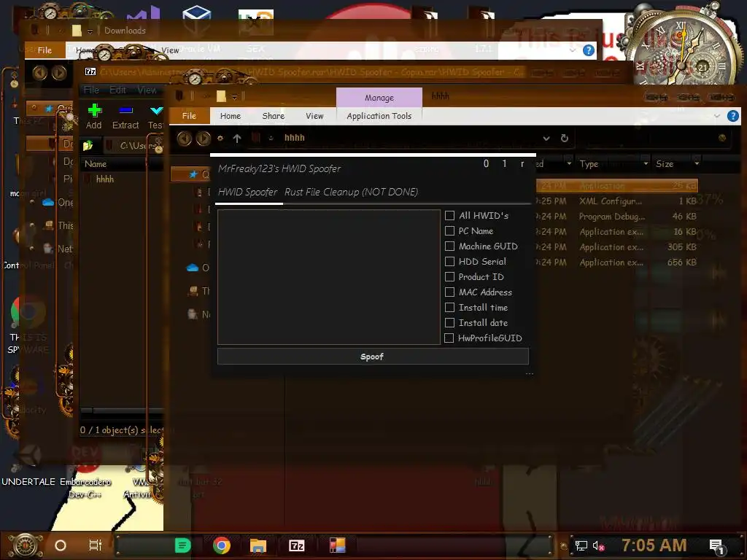Open File menu in hhhh explorer window
The image size is (747, 560).
point(189,116)
